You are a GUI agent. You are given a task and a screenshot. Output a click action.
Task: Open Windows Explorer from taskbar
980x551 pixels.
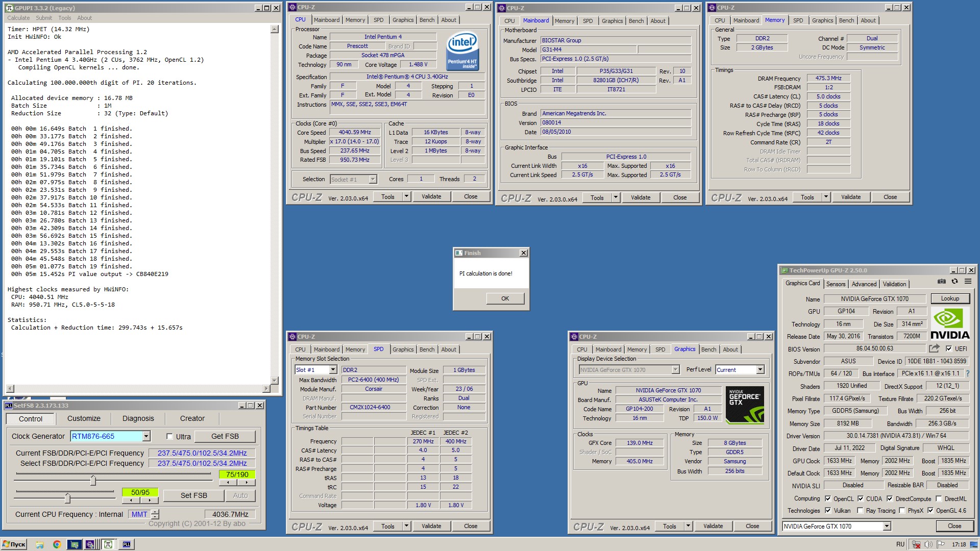pyautogui.click(x=40, y=544)
